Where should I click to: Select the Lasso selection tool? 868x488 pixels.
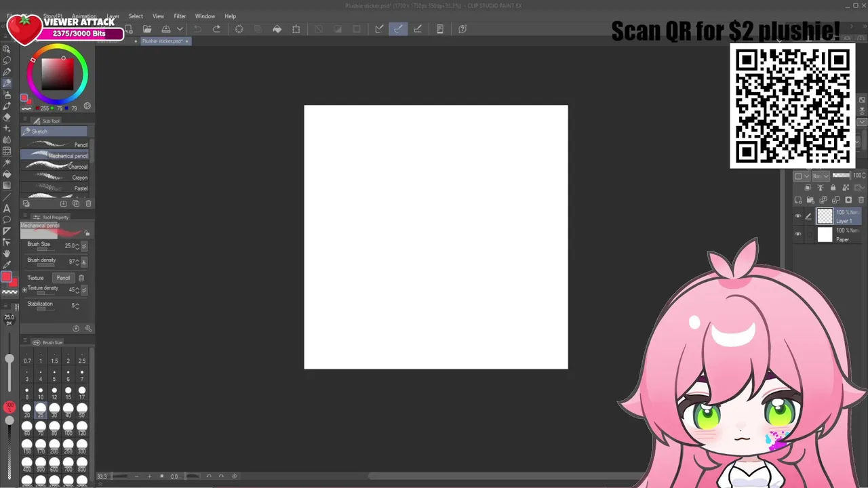(x=6, y=60)
